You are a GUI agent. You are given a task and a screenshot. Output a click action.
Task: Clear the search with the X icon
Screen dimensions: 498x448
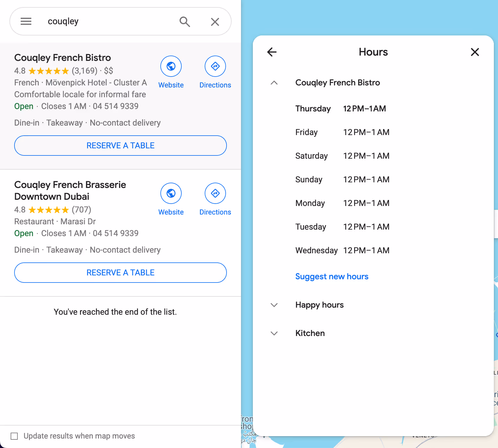pos(215,22)
